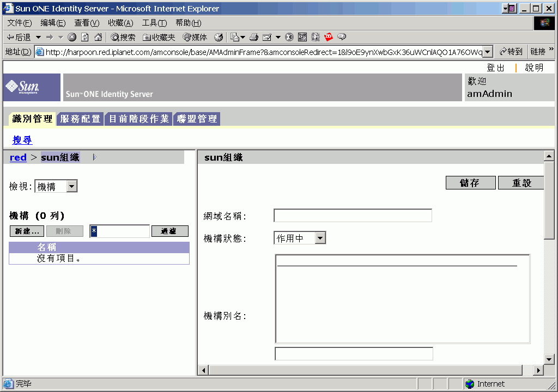Click the 名稱 column header
The height and width of the screenshot is (392, 558).
pos(47,247)
